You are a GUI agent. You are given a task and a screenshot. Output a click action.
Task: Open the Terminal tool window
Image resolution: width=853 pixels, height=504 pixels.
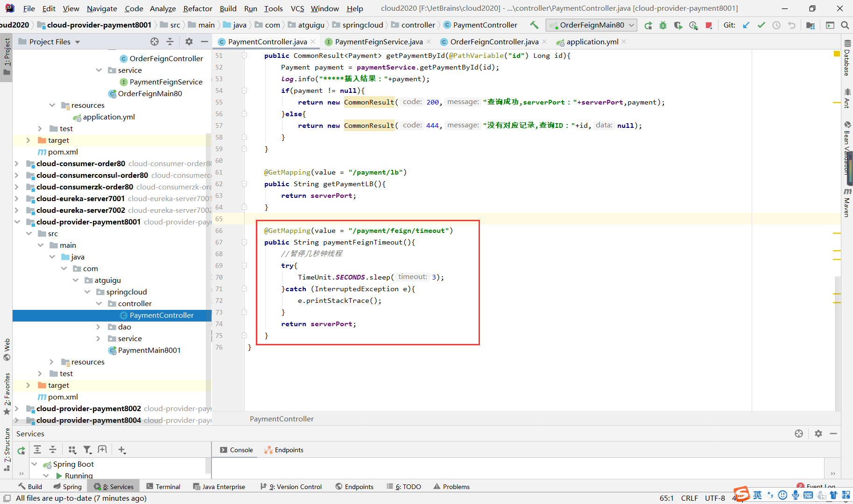click(163, 487)
